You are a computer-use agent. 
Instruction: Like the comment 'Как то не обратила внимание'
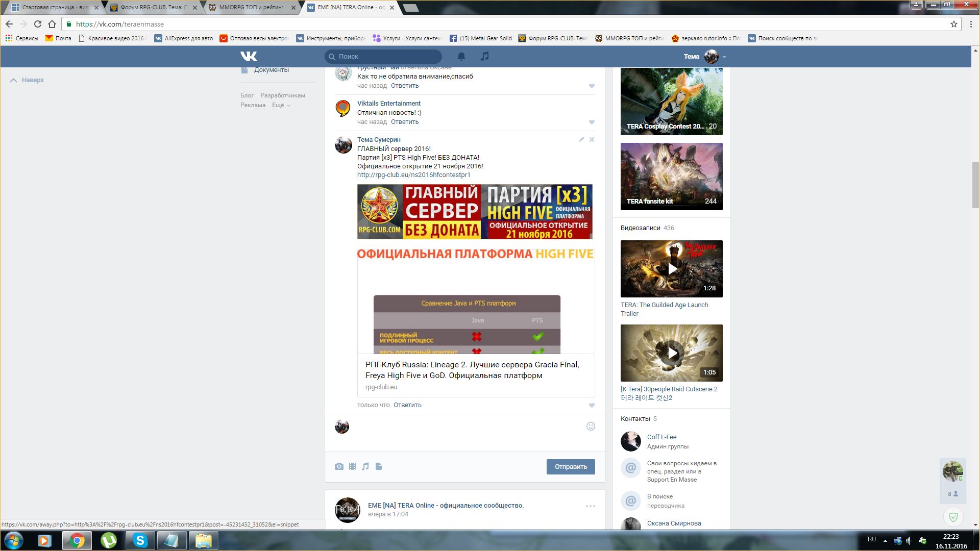coord(592,86)
